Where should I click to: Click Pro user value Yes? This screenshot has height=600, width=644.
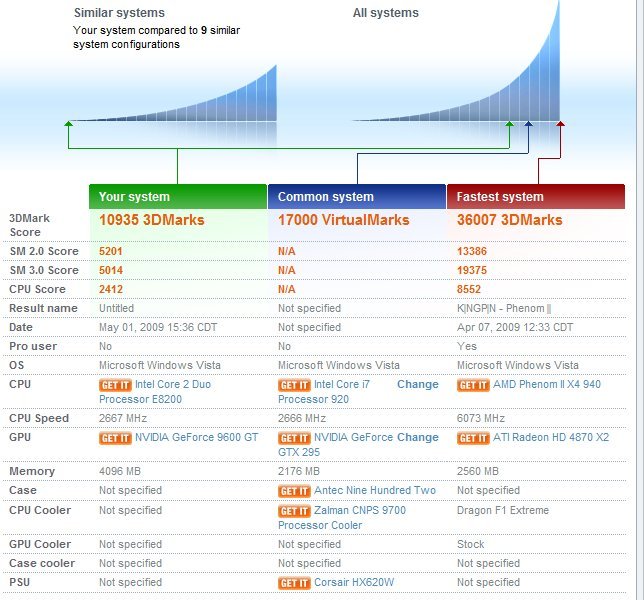pyautogui.click(x=467, y=346)
